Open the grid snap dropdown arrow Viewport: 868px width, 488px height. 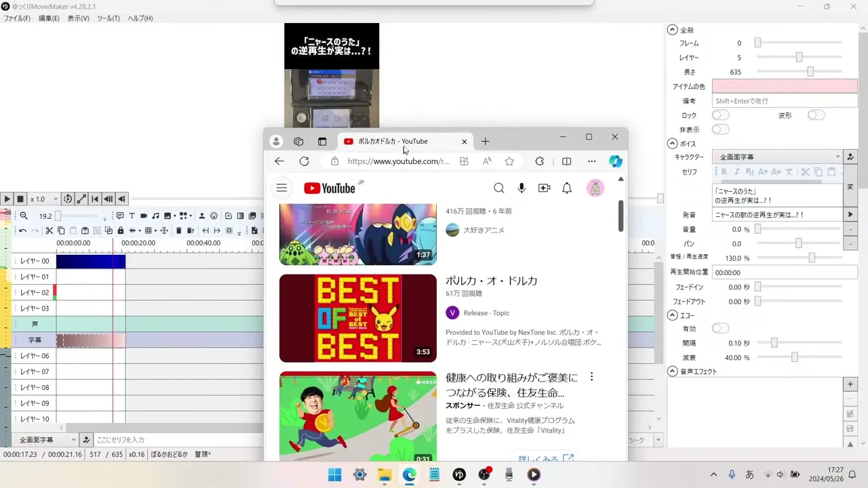pyautogui.click(x=156, y=231)
